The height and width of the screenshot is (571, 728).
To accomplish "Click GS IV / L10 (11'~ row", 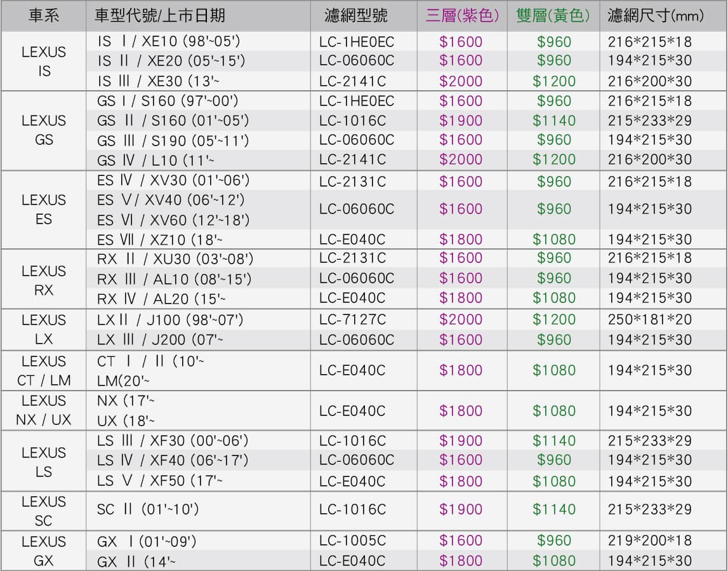I will click(406, 160).
